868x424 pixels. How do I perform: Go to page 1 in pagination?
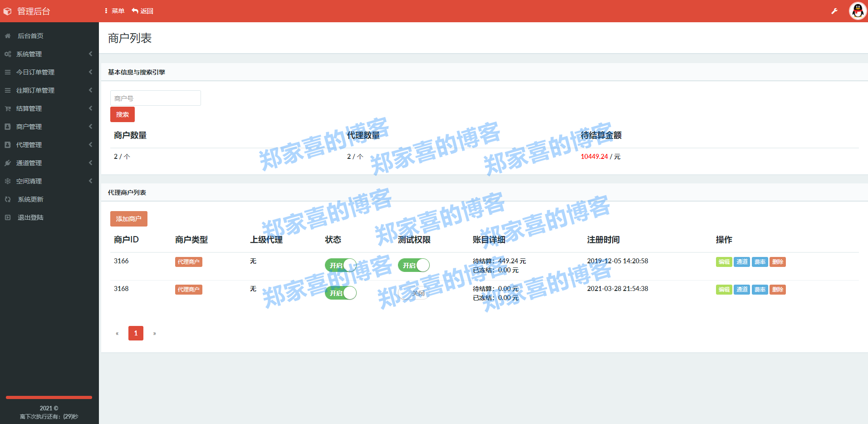[x=136, y=333]
